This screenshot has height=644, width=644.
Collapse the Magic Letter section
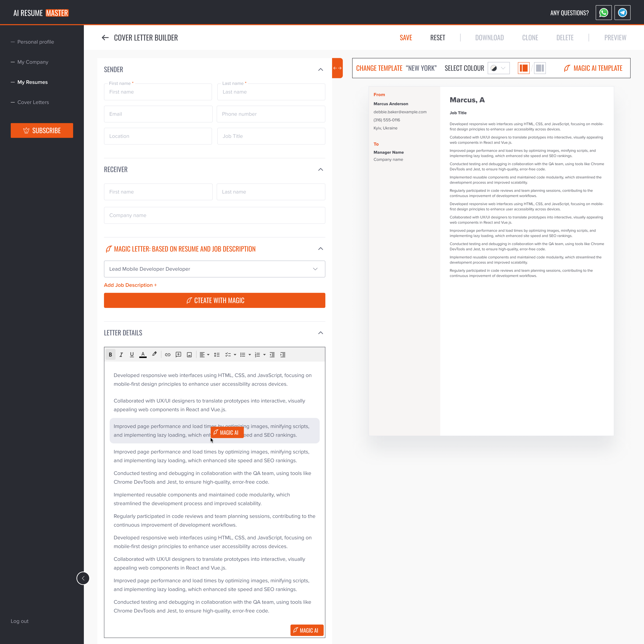coord(321,249)
